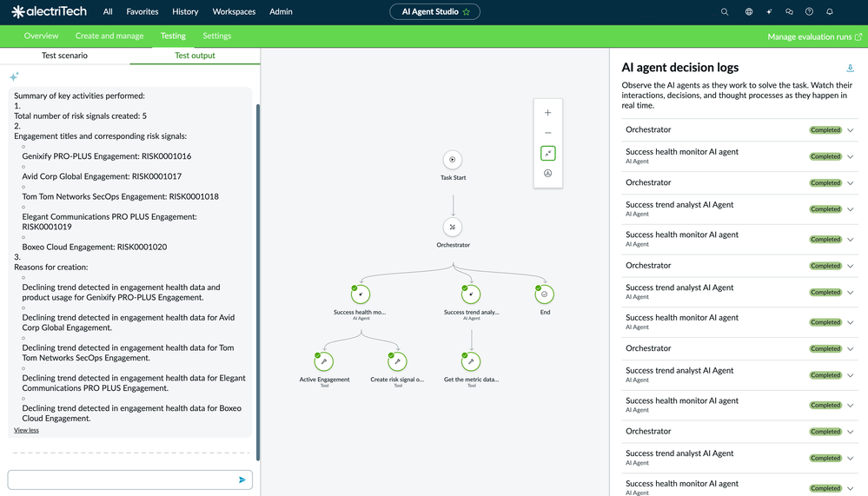Open the Favorites menu
This screenshot has height=496, width=868.
click(x=142, y=11)
